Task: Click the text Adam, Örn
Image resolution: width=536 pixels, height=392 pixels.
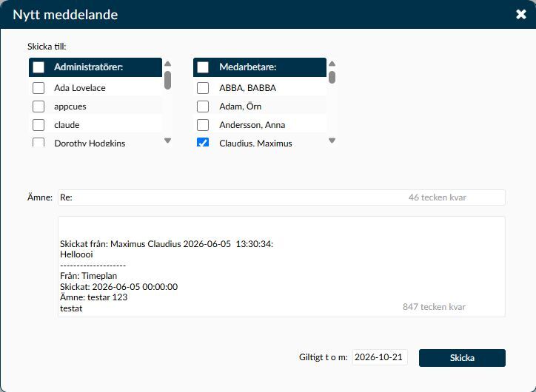Action: (241, 107)
